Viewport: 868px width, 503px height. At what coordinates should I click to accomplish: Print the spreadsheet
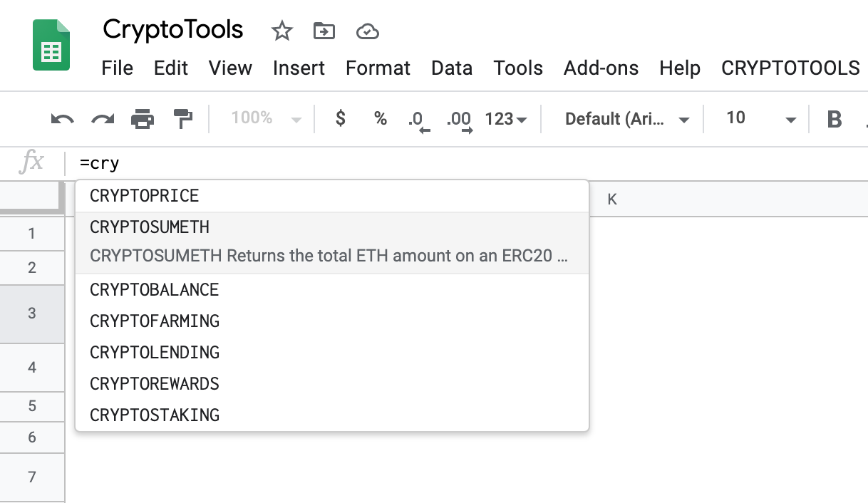143,119
